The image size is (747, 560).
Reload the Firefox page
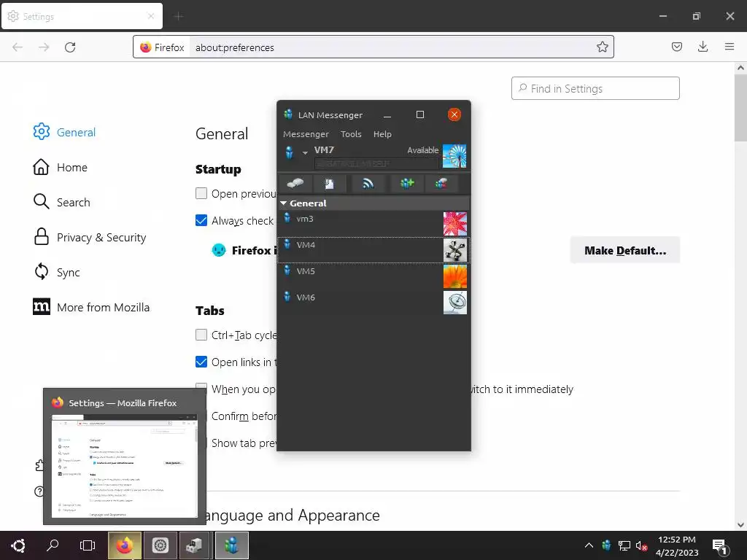point(70,47)
